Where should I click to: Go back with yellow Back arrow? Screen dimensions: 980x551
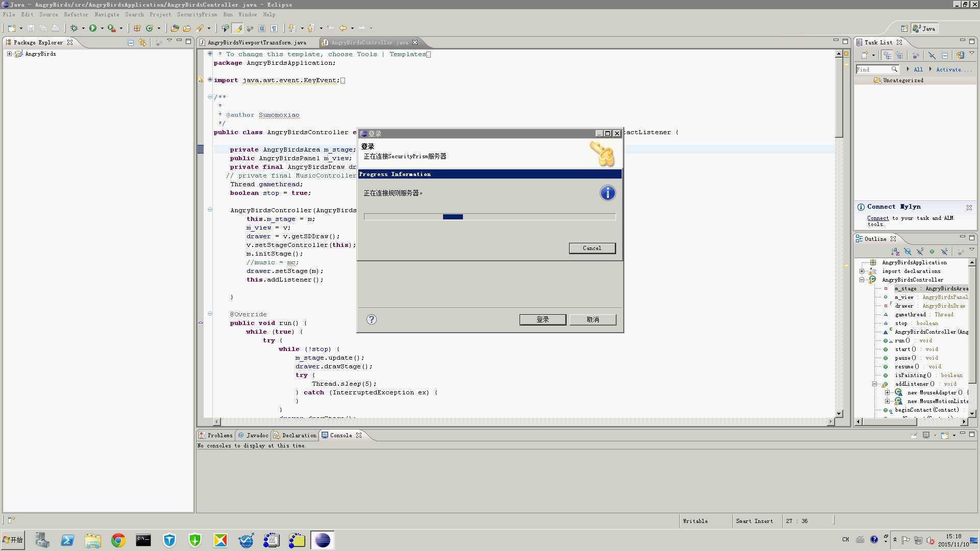tap(344, 28)
